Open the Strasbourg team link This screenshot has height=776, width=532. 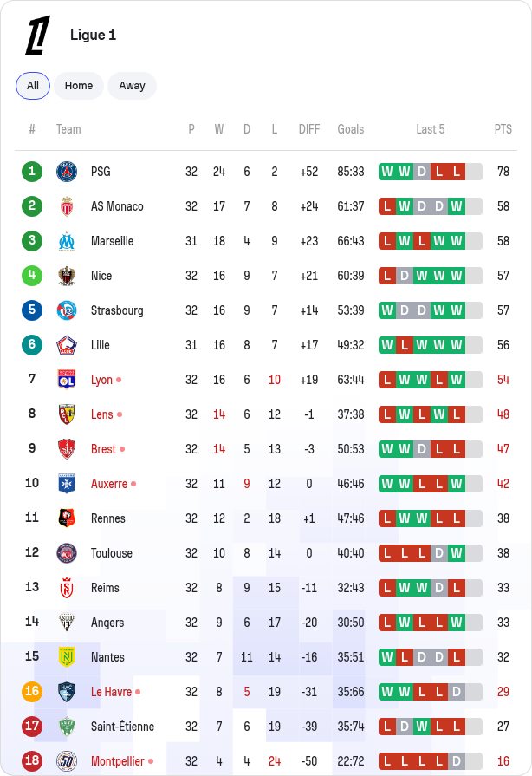tap(117, 310)
